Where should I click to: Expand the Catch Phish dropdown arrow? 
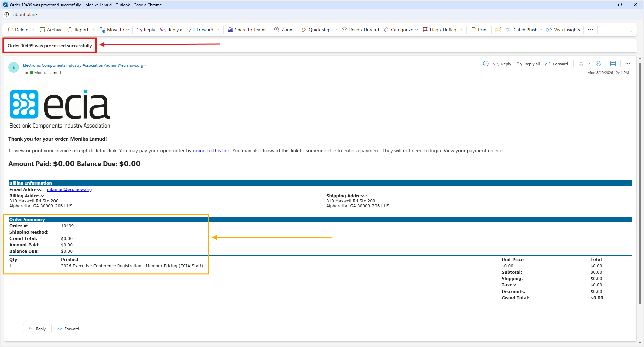(541, 30)
